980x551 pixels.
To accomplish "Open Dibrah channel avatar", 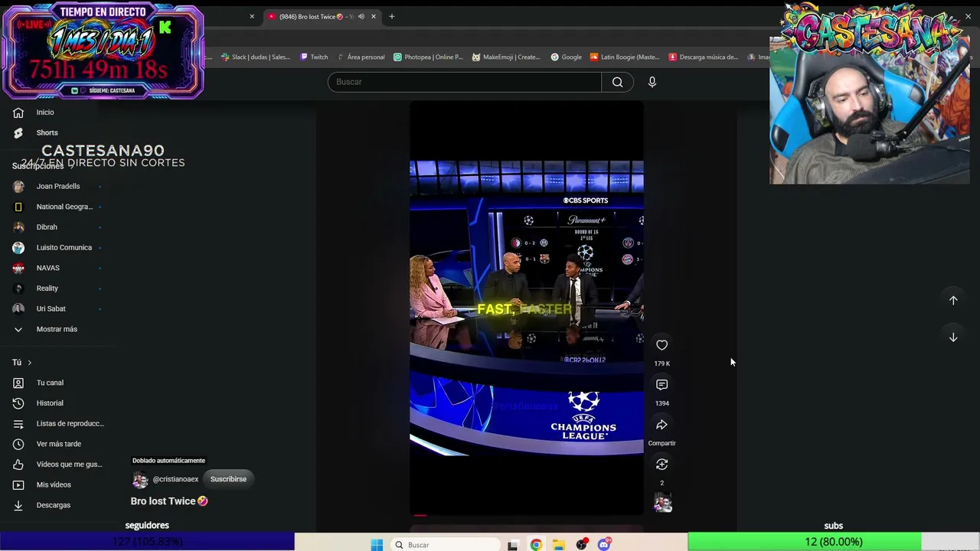I will (18, 227).
